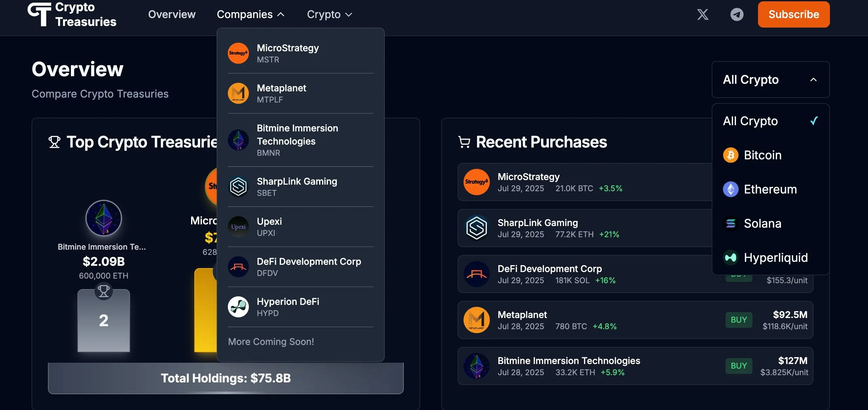The width and height of the screenshot is (868, 410).
Task: Click the Bitmine Ethereum logo above the podium
Action: point(103,218)
